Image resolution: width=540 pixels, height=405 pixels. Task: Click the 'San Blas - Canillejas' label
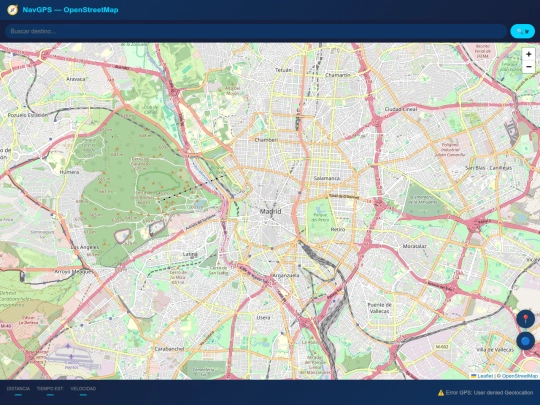(488, 168)
